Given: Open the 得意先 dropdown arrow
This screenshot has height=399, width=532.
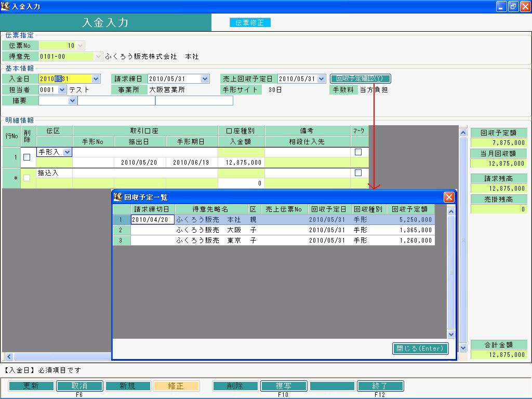Looking at the screenshot, I should (98, 56).
